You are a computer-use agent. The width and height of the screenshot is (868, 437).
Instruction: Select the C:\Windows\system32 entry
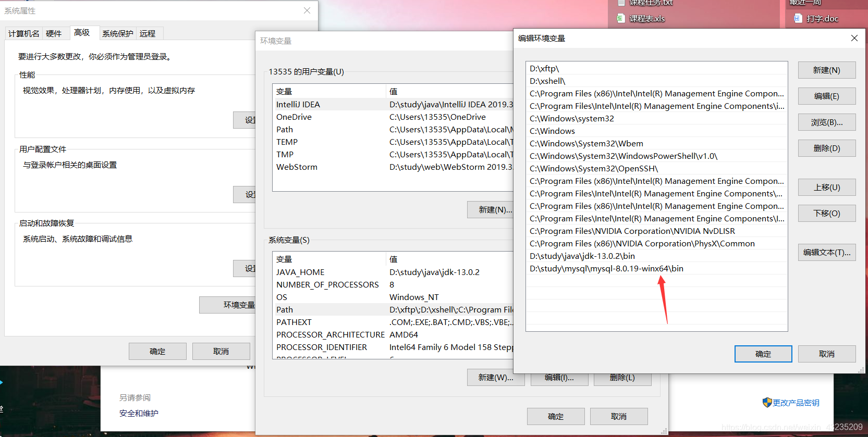[x=657, y=119]
